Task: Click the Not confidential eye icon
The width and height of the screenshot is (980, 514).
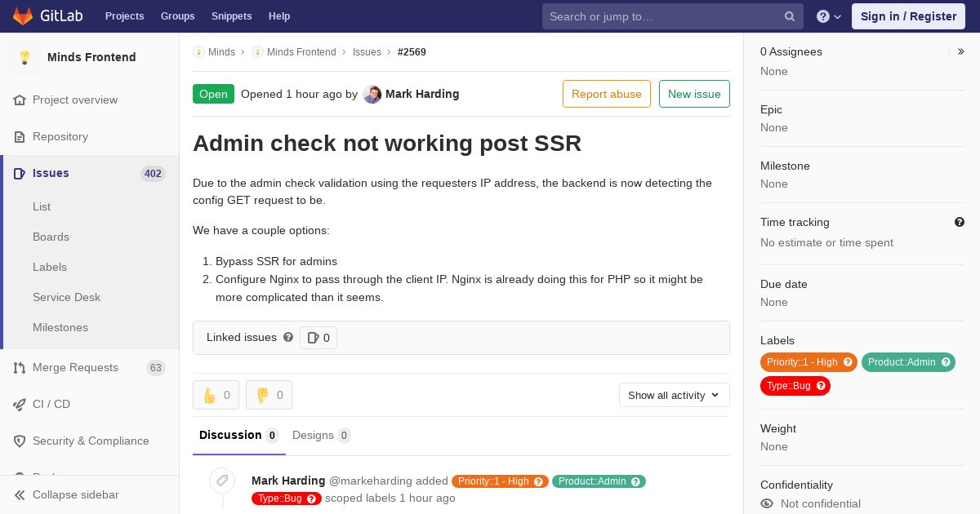Action: pos(767,503)
